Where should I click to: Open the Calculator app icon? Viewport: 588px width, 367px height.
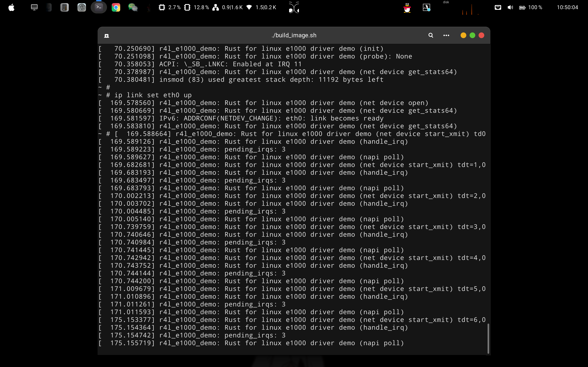[64, 8]
